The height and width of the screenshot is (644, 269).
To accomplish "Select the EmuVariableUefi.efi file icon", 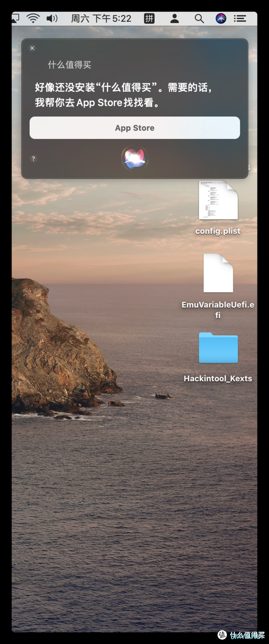I will click(218, 273).
